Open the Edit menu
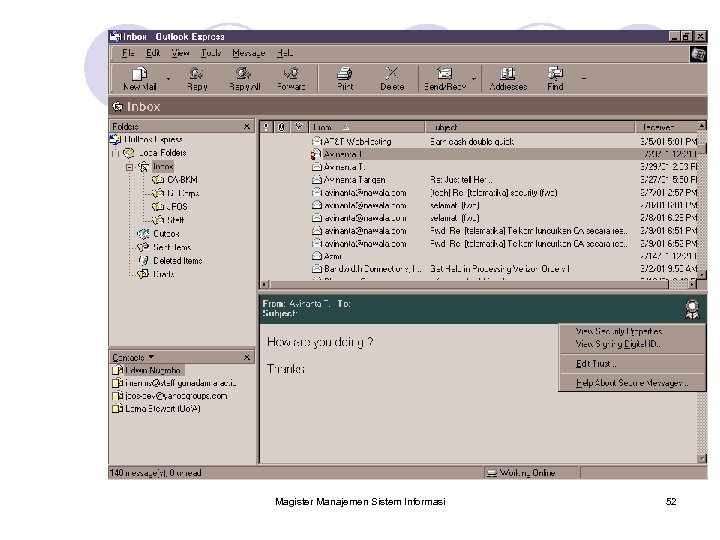This screenshot has width=720, height=540. (x=153, y=53)
